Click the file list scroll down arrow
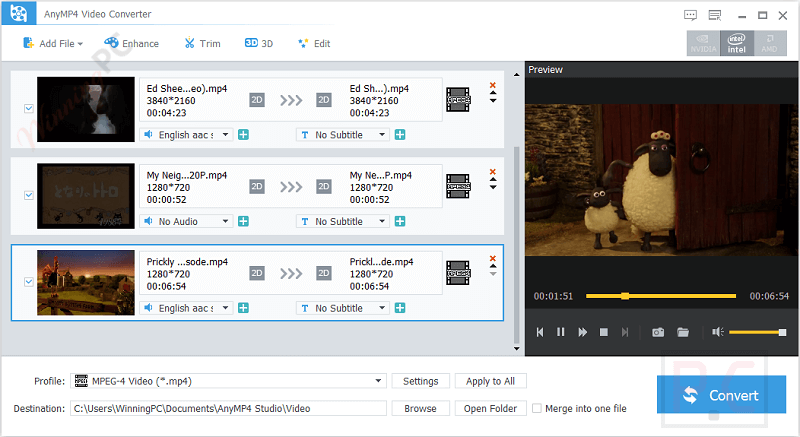 click(516, 349)
